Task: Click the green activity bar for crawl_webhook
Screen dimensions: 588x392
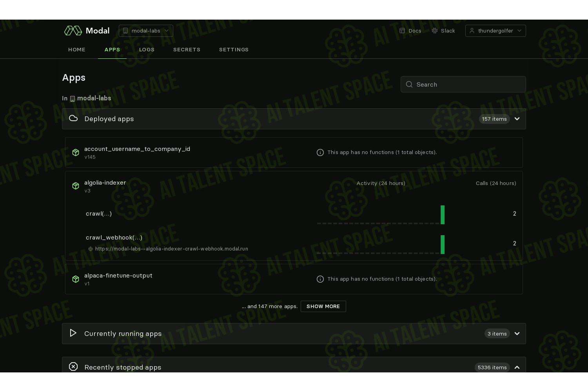Action: tap(443, 245)
